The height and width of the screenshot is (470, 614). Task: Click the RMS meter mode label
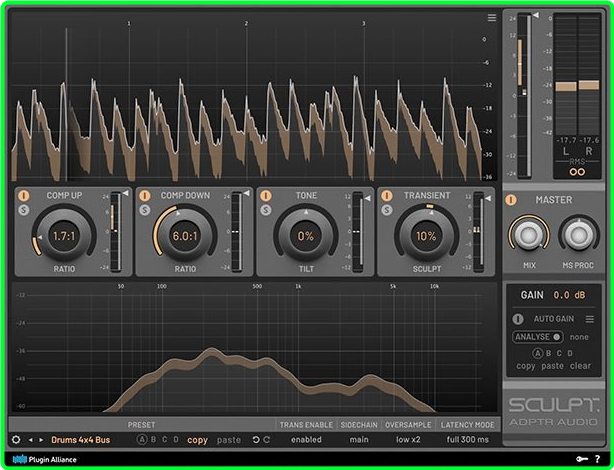[577, 161]
